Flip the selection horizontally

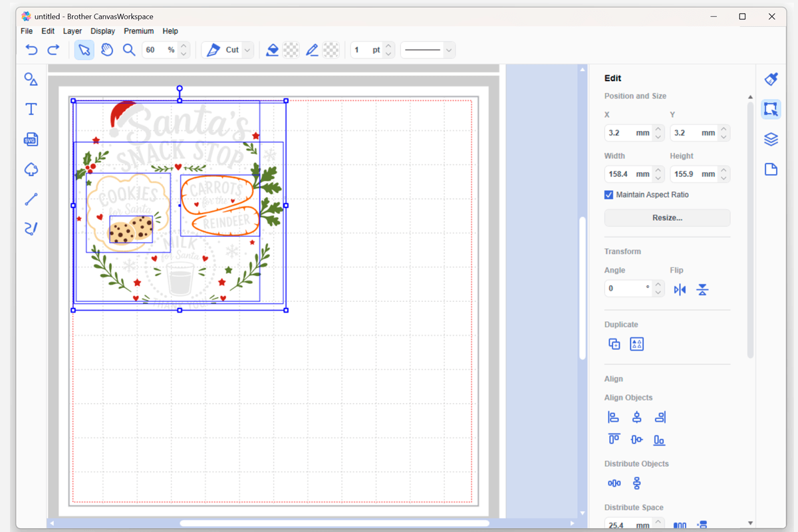point(680,289)
